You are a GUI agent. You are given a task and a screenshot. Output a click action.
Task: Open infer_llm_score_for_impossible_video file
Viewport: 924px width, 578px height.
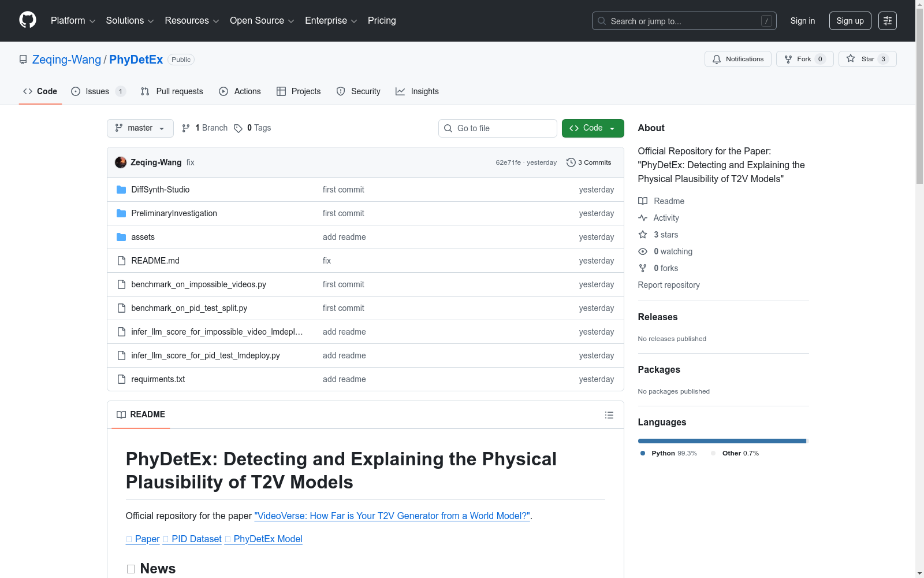tap(217, 332)
